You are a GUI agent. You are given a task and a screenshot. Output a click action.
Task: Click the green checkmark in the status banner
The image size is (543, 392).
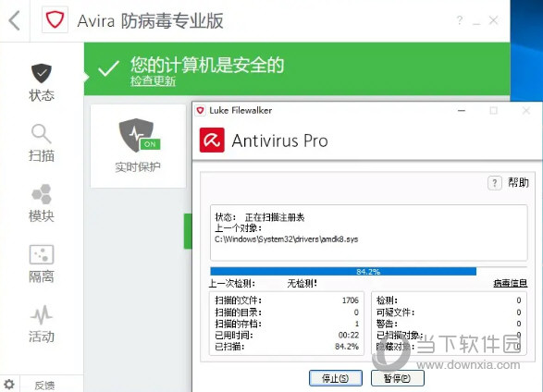pos(108,68)
